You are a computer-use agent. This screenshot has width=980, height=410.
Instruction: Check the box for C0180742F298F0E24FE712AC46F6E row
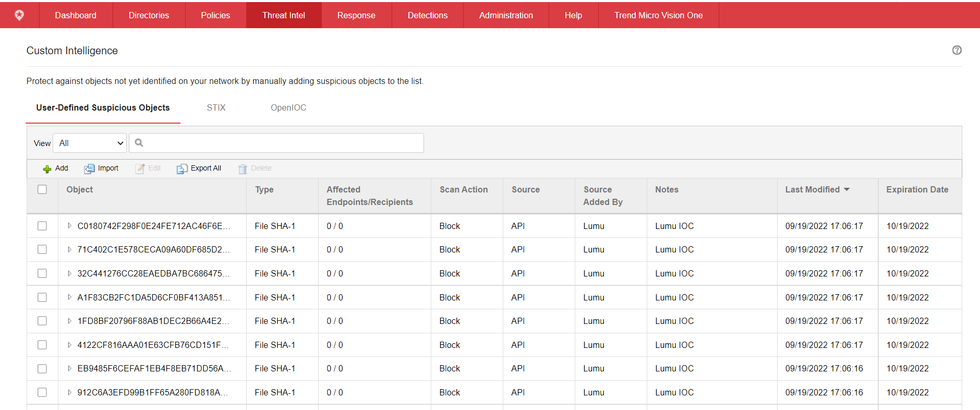click(x=42, y=226)
